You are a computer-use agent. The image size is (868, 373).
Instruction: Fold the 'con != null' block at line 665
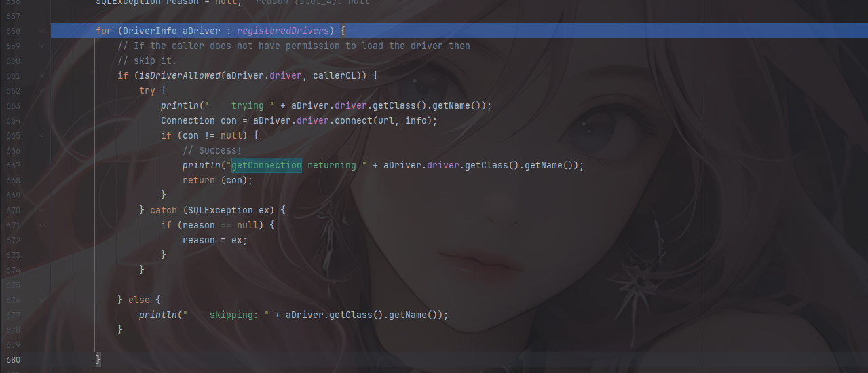[42, 136]
